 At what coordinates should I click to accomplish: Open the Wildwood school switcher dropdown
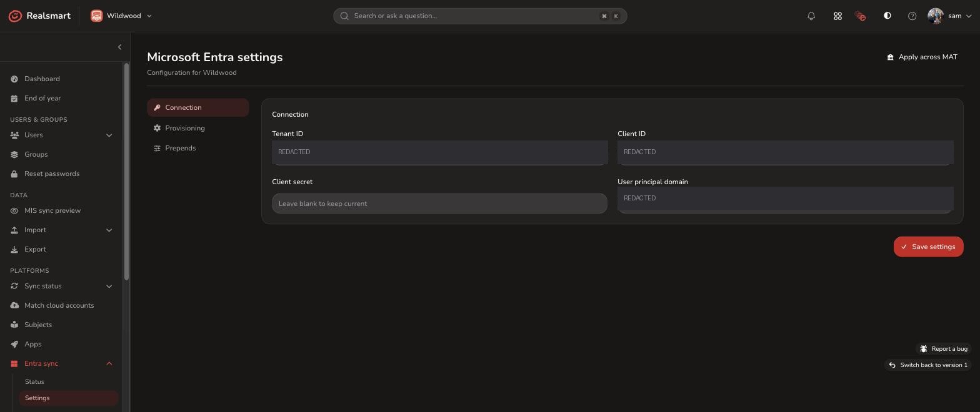(x=122, y=16)
